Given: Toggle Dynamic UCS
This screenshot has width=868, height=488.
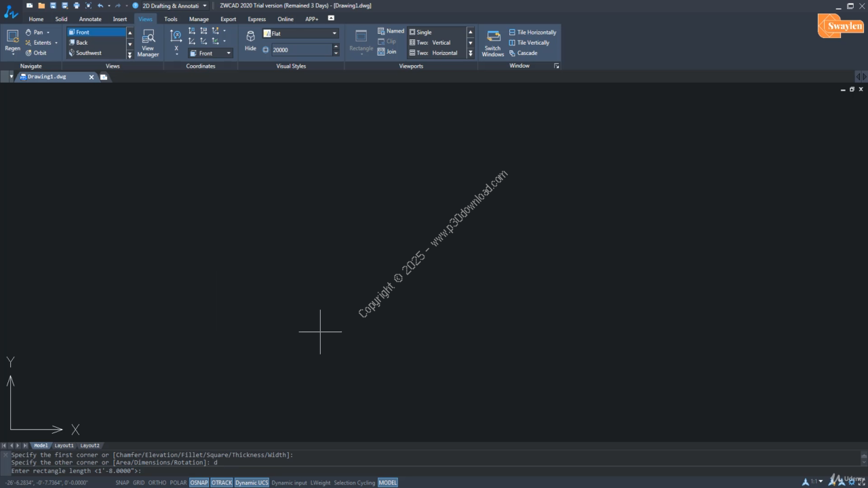Looking at the screenshot, I should [252, 483].
